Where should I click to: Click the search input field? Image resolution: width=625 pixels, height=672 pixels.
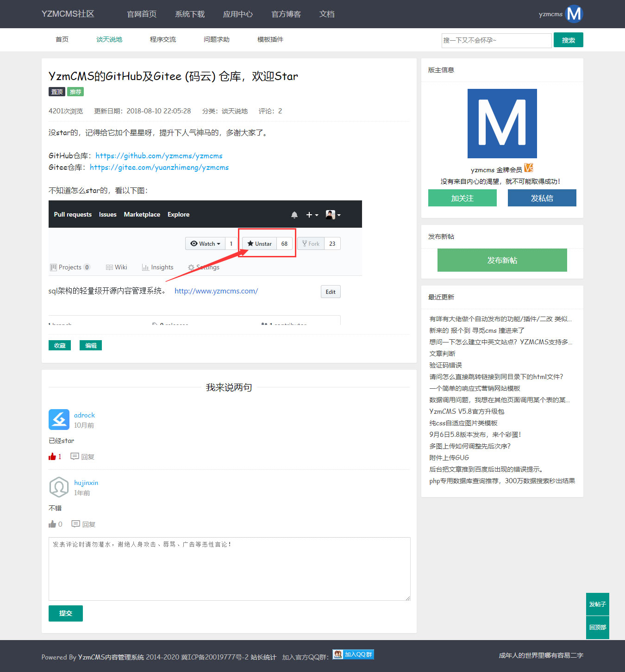click(496, 40)
